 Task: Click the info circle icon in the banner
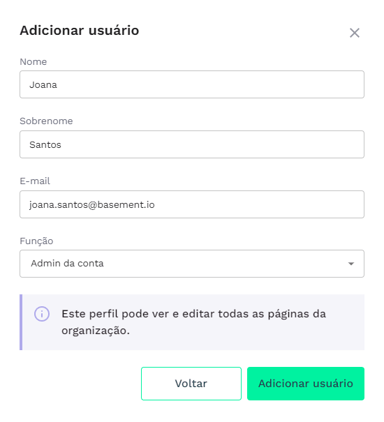click(42, 314)
